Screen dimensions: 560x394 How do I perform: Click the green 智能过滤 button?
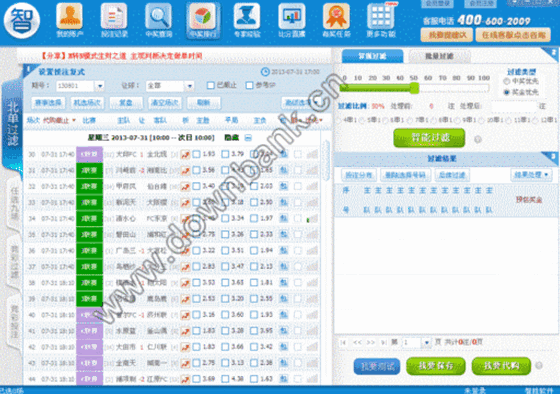point(429,138)
